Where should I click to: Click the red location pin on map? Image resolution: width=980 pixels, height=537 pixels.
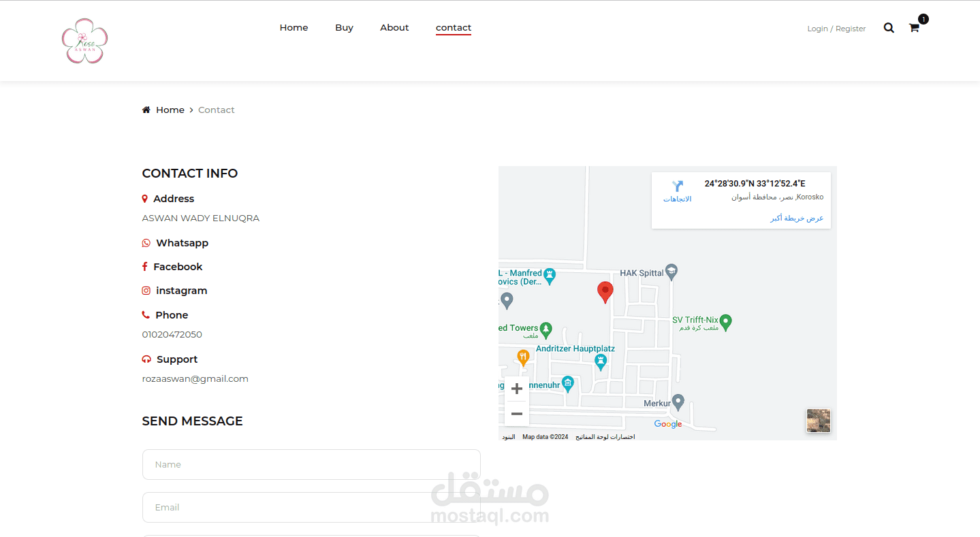point(605,292)
